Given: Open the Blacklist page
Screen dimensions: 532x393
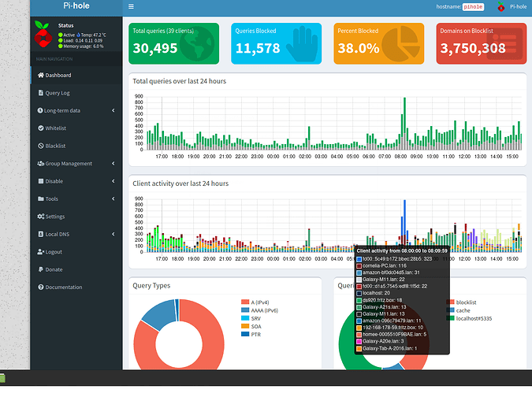Looking at the screenshot, I should 55,146.
